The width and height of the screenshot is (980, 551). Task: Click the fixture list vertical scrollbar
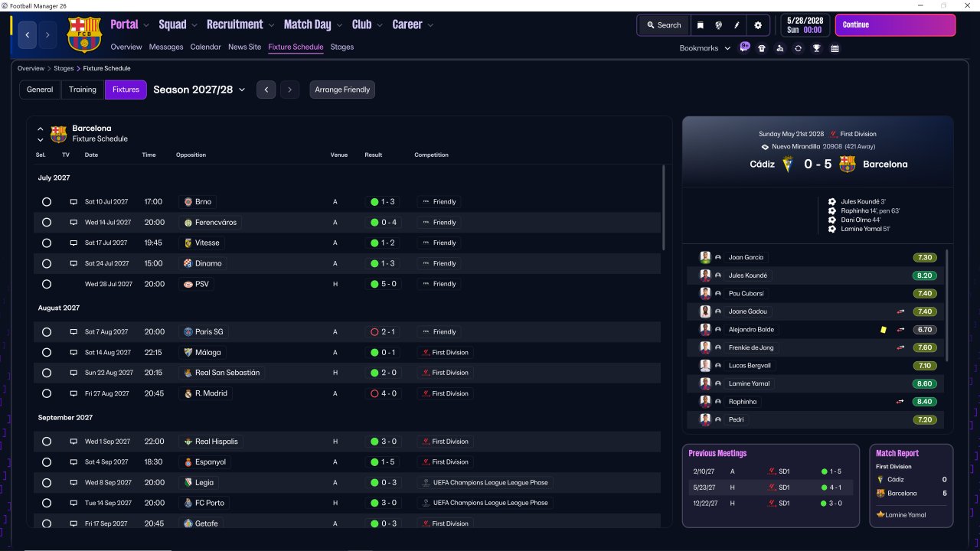click(x=664, y=207)
